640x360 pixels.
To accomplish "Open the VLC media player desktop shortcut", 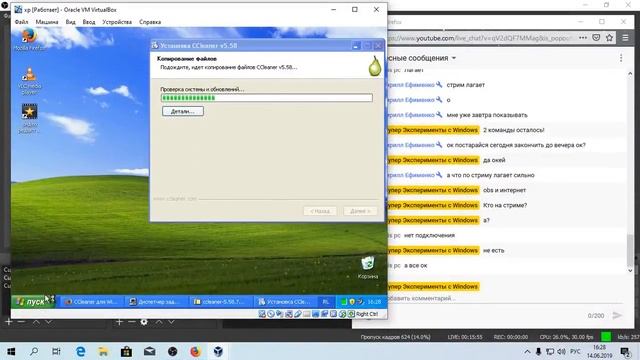I will (29, 81).
